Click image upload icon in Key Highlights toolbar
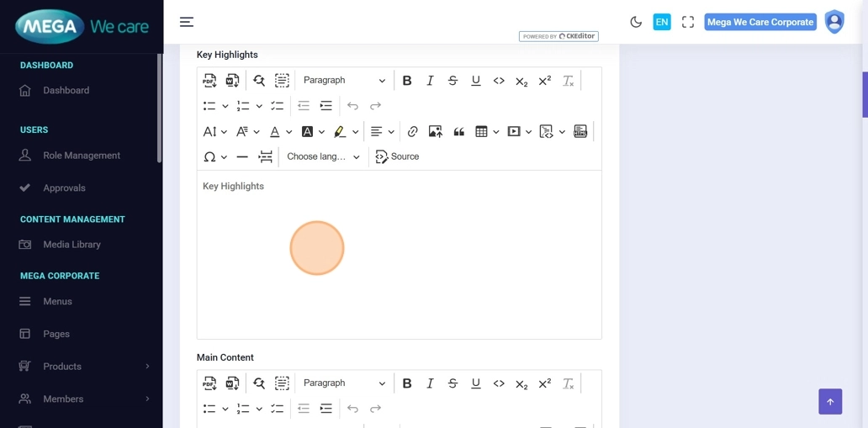This screenshot has width=868, height=428. pos(435,132)
